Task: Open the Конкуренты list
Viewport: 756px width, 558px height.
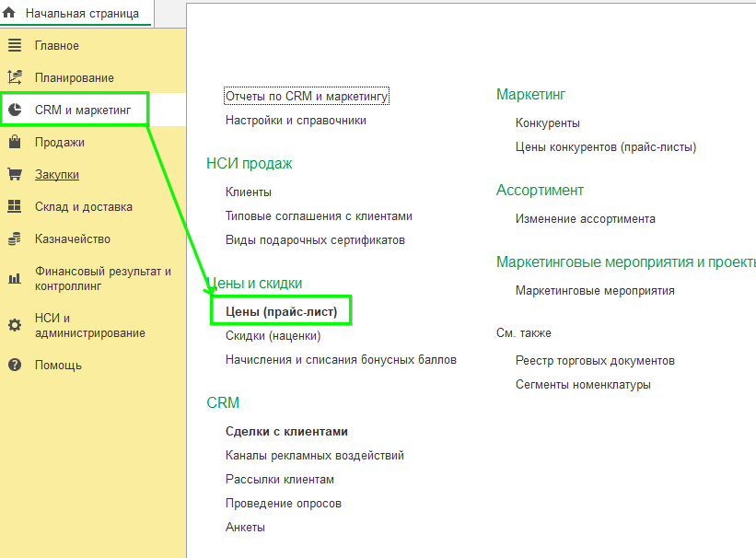Action: (547, 123)
